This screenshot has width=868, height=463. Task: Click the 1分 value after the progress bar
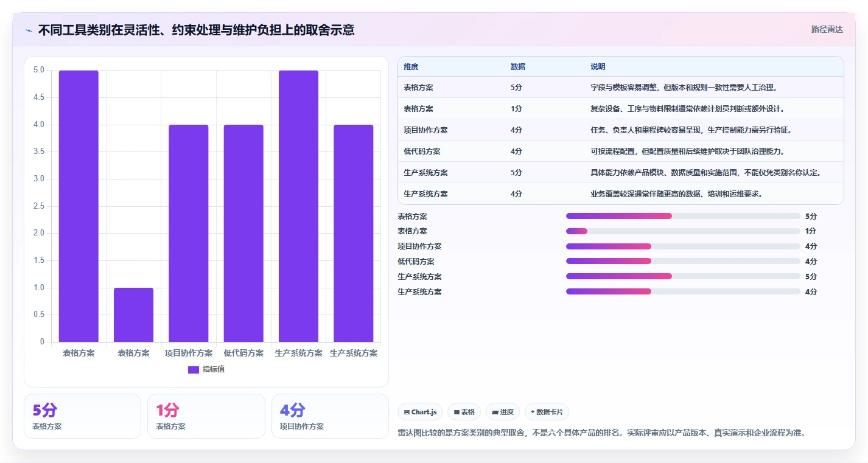coord(811,231)
